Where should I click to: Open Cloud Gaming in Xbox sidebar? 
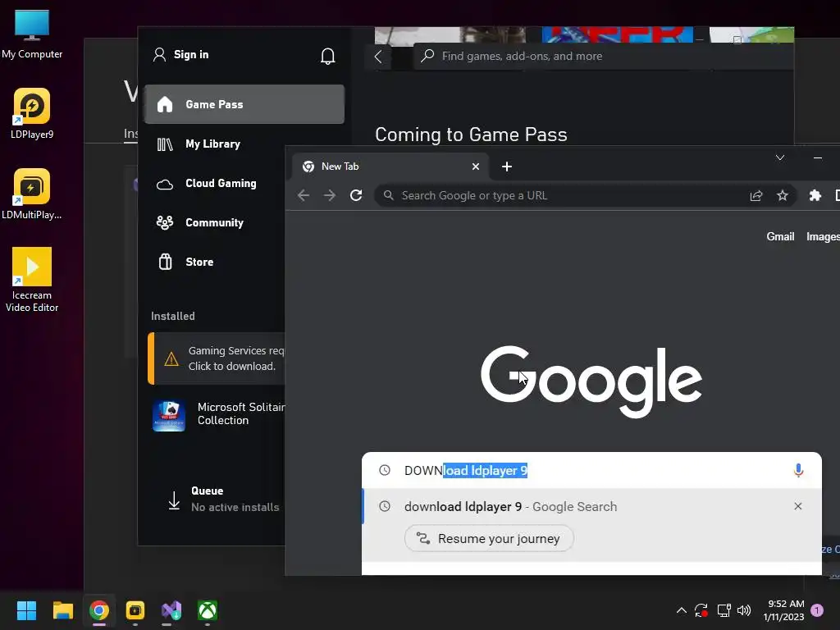point(221,183)
